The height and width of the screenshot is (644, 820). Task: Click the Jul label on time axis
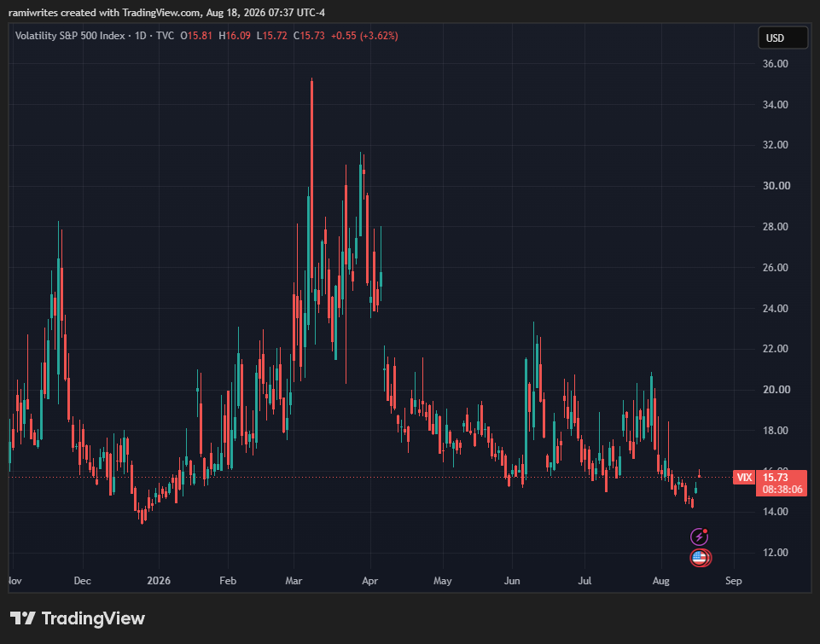[584, 581]
